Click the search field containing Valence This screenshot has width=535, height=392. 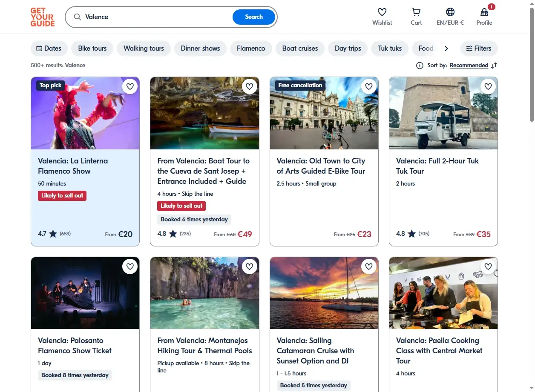point(158,17)
